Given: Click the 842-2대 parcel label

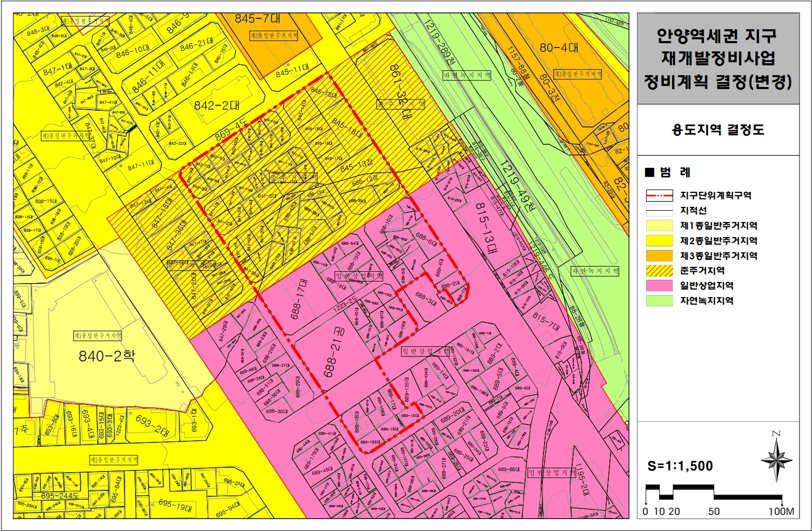Looking at the screenshot, I should 217,105.
